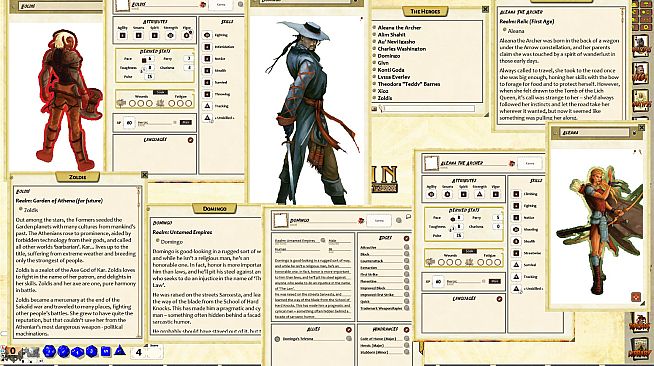Roll Aleana's Strength attribute die
Screen dimensions: 654x366
point(479,194)
